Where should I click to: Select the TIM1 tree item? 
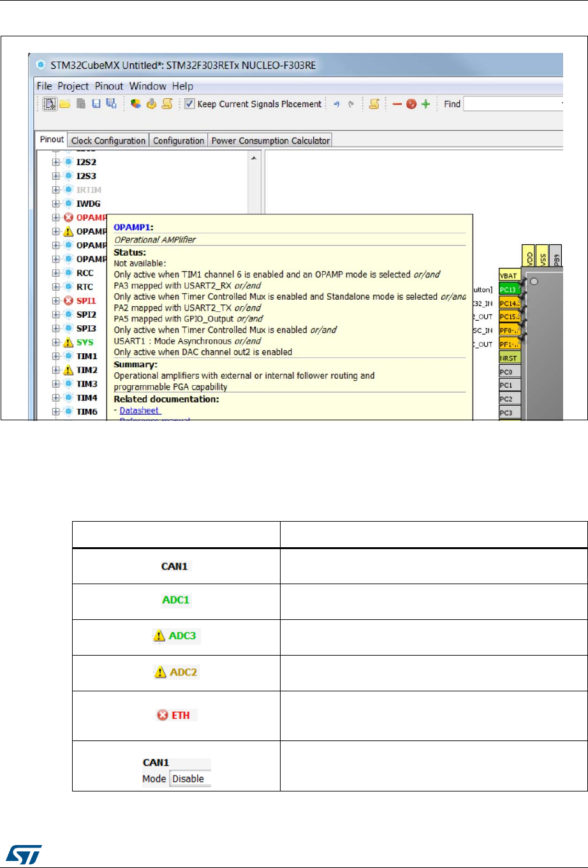[x=87, y=356]
